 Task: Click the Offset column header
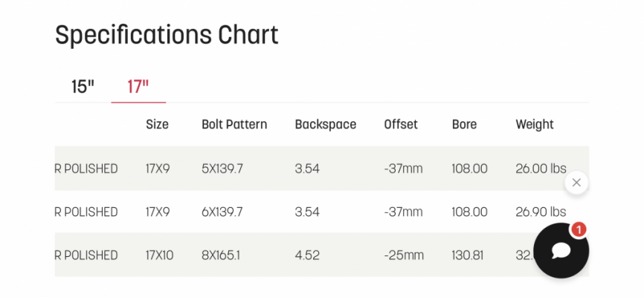click(401, 124)
